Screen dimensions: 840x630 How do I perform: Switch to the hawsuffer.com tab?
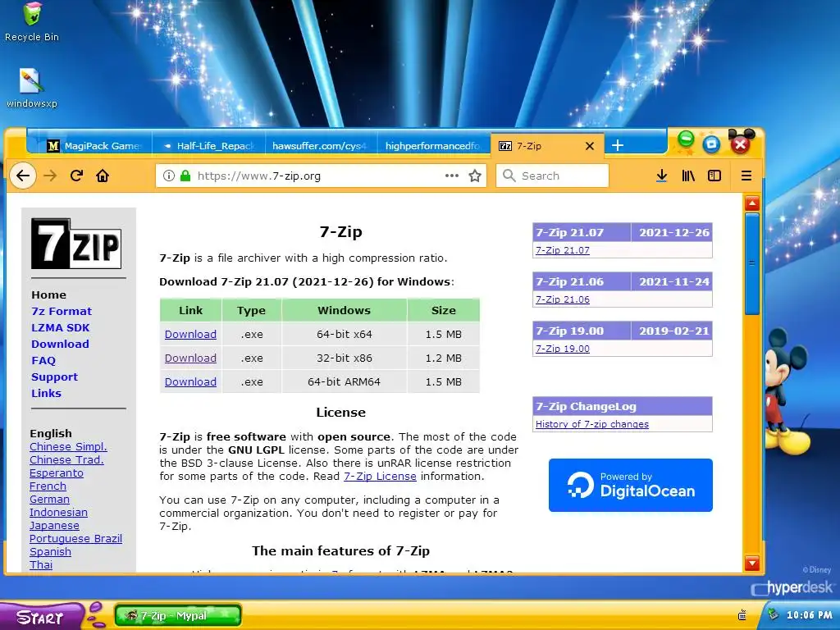point(321,146)
